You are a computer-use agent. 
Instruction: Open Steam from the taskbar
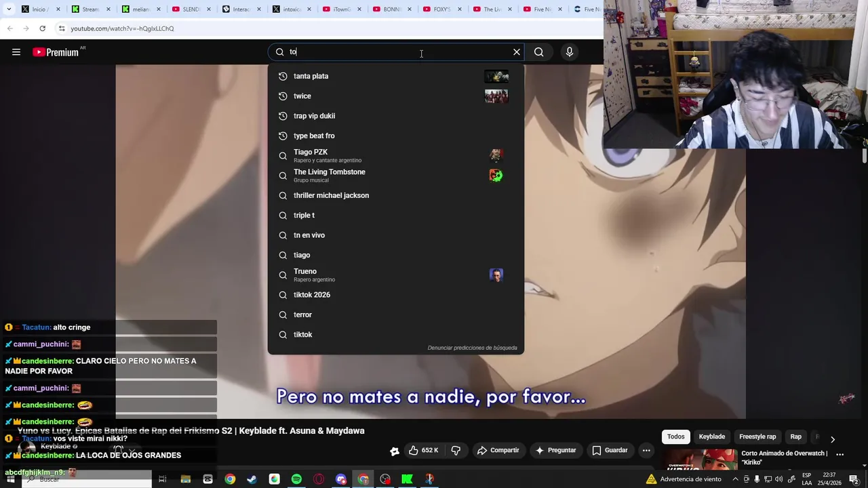[252, 479]
